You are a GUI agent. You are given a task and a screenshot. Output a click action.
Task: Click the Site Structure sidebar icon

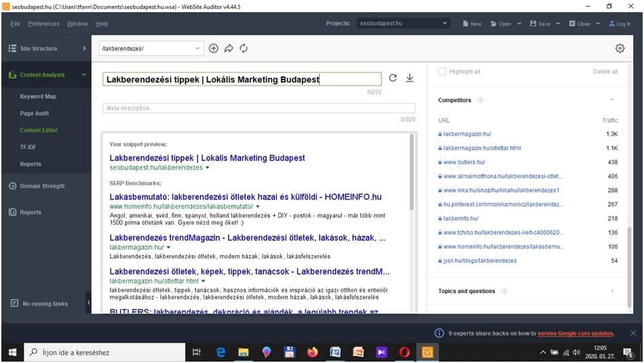[12, 48]
